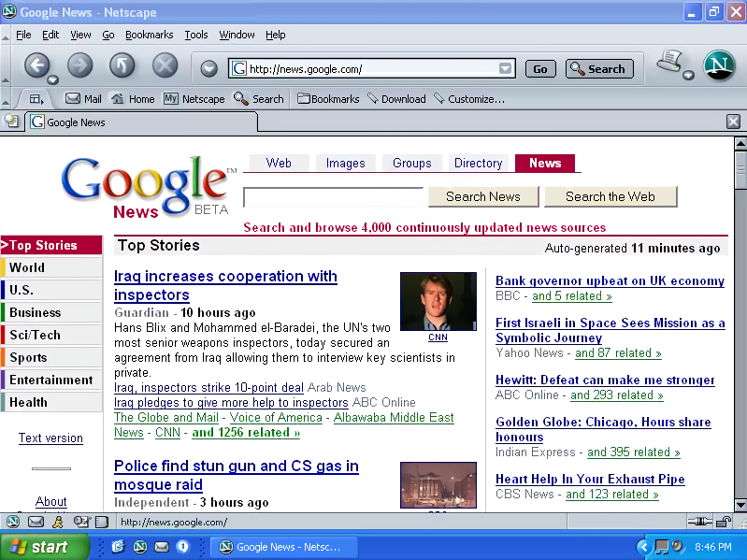The height and width of the screenshot is (560, 747).
Task: Click the Composer icon in status bar
Action: point(81,522)
